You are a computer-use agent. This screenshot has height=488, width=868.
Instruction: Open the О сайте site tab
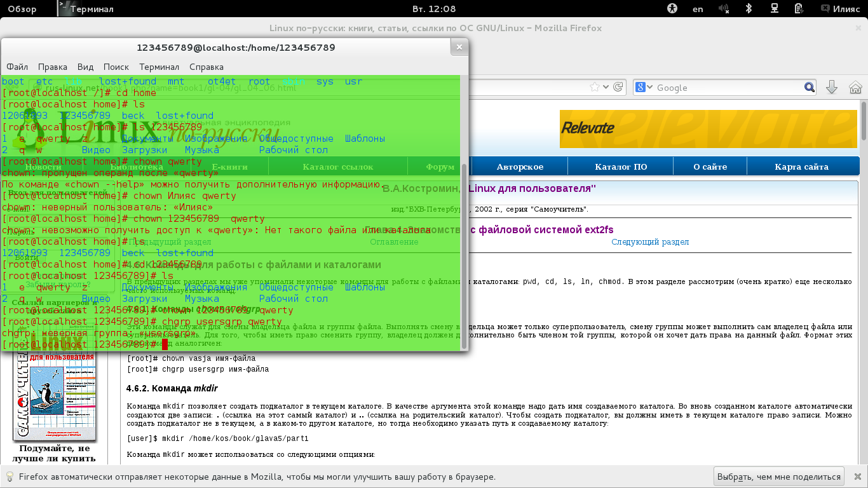coord(710,166)
